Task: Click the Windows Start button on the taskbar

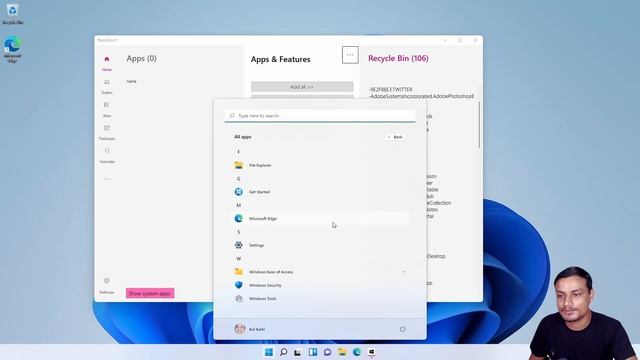Action: (x=269, y=352)
